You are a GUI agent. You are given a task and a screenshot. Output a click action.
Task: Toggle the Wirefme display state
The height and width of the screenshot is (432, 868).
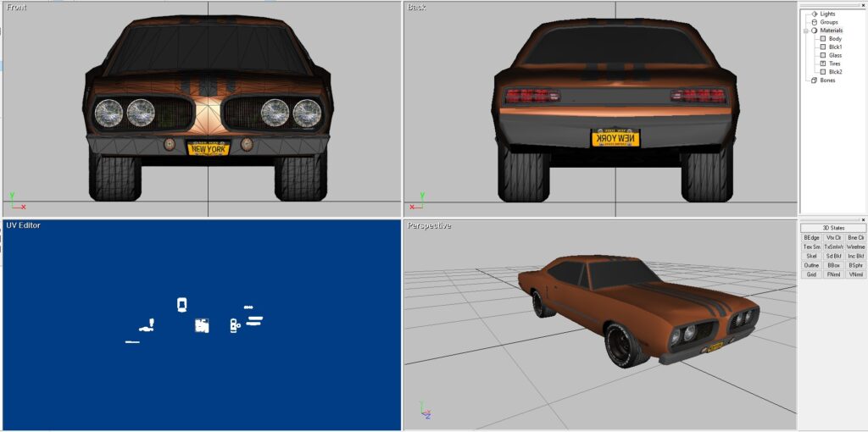point(855,246)
